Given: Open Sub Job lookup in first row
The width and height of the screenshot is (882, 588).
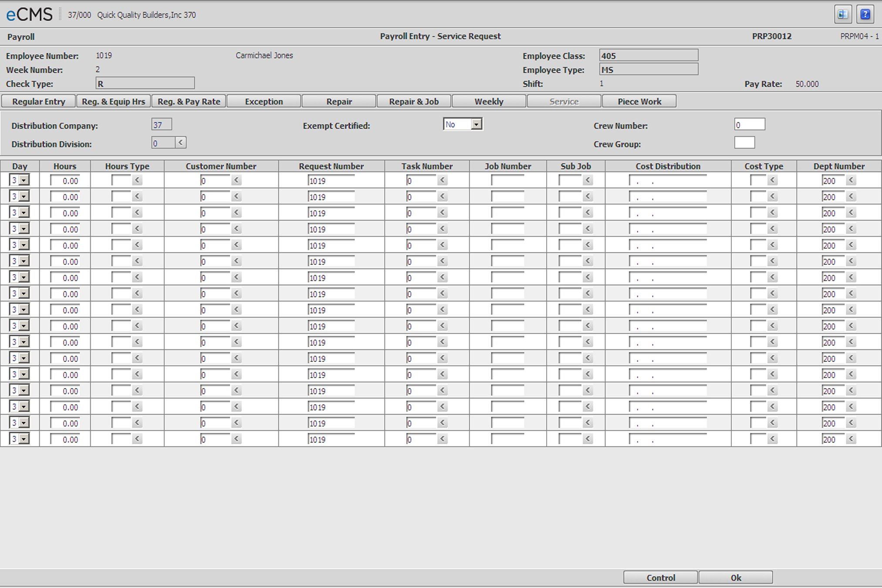Looking at the screenshot, I should 588,180.
